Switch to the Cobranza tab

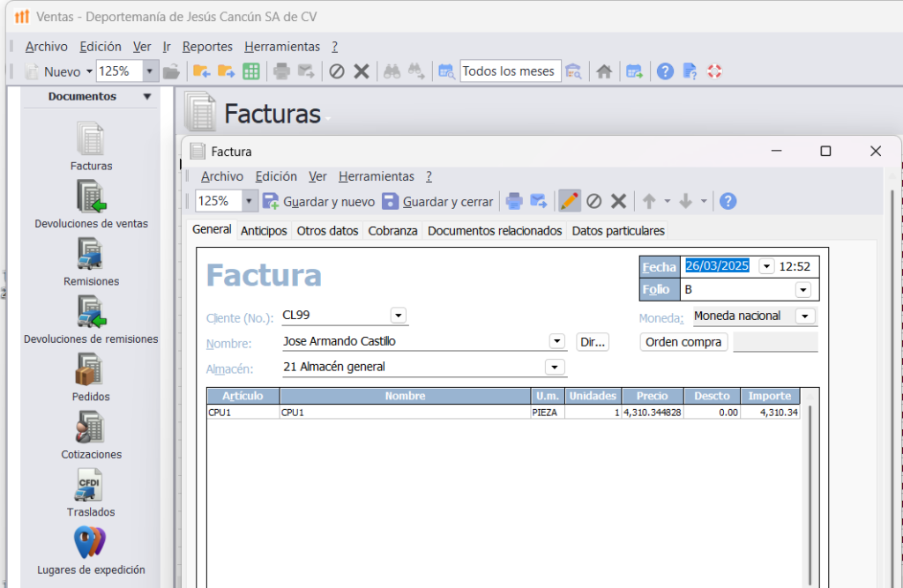(x=392, y=231)
